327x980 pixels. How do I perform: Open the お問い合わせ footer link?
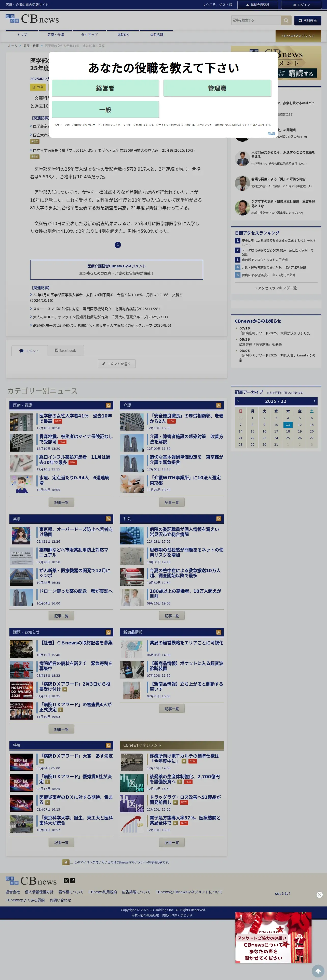(x=61, y=900)
